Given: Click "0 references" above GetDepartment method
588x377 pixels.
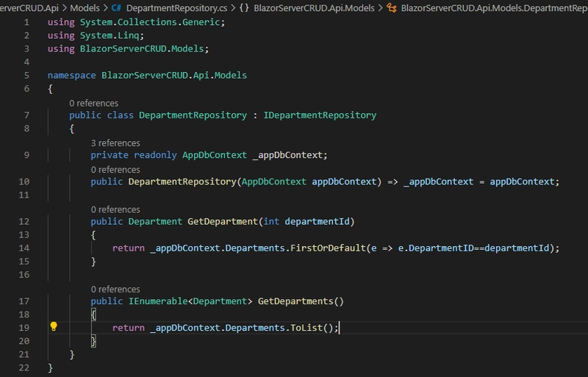Looking at the screenshot, I should coord(115,209).
